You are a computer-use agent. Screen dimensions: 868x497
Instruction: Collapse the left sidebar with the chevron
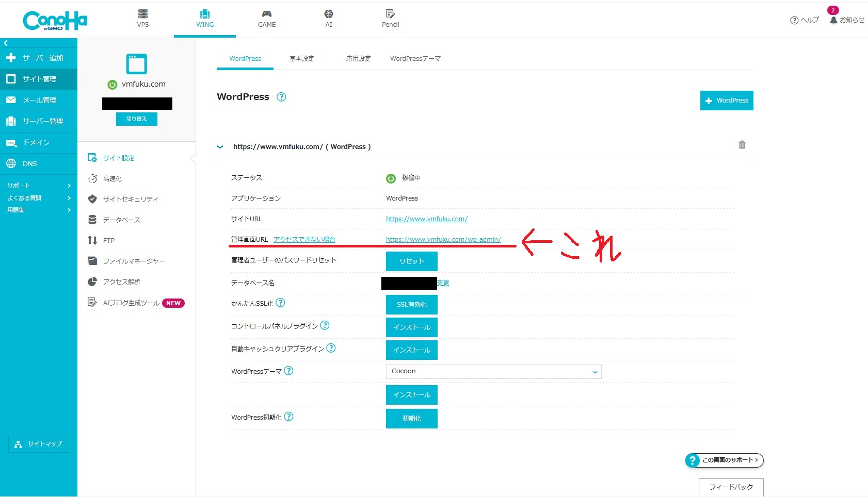pyautogui.click(x=6, y=43)
